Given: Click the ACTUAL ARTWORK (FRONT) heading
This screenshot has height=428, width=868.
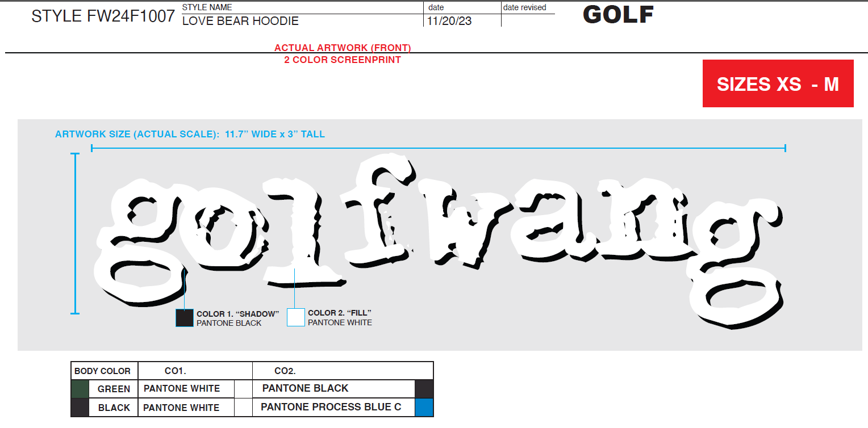Looking at the screenshot, I should tap(343, 48).
